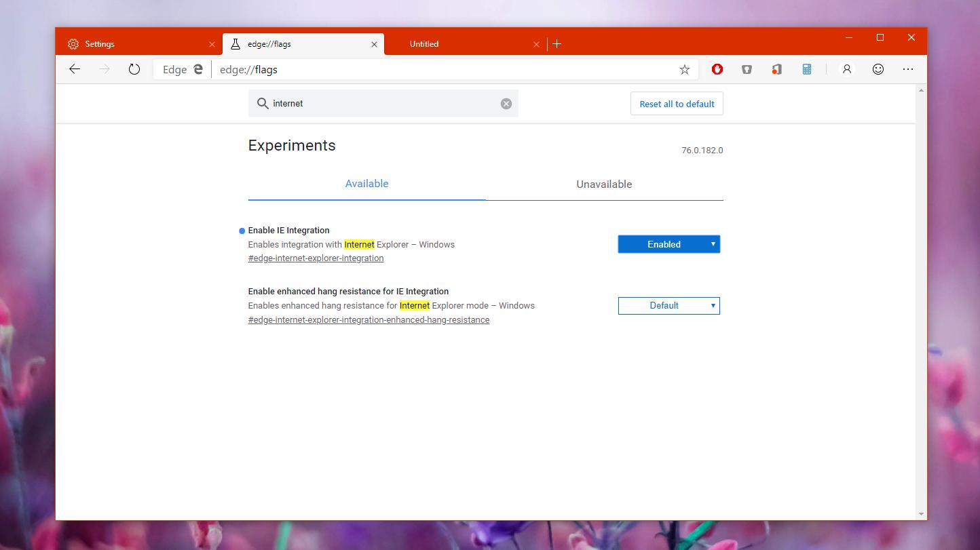Open the user profile icon
The height and width of the screenshot is (550, 980).
click(847, 69)
